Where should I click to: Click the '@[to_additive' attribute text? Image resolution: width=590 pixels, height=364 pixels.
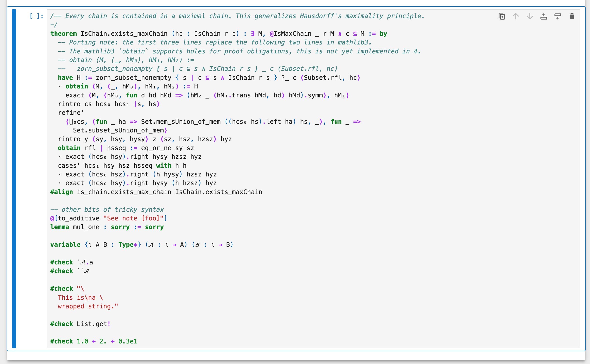[x=75, y=218]
